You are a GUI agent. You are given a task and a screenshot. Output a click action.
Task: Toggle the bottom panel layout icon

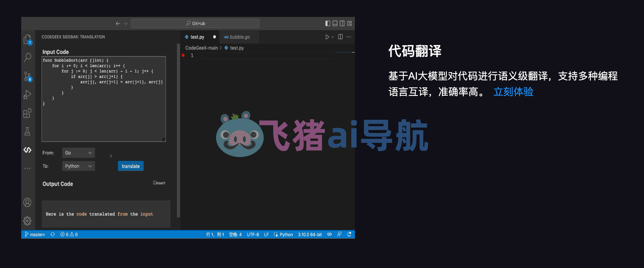click(335, 23)
